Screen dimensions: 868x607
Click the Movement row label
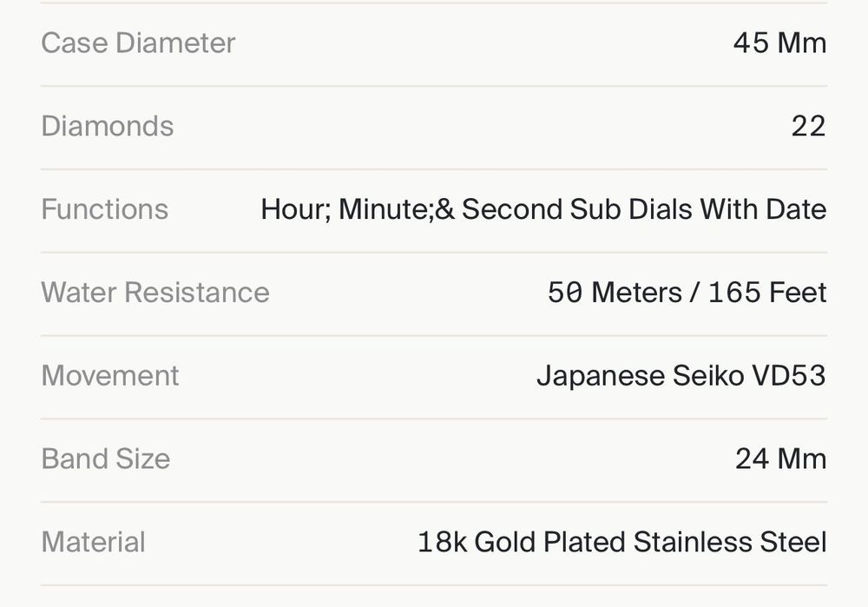click(109, 375)
